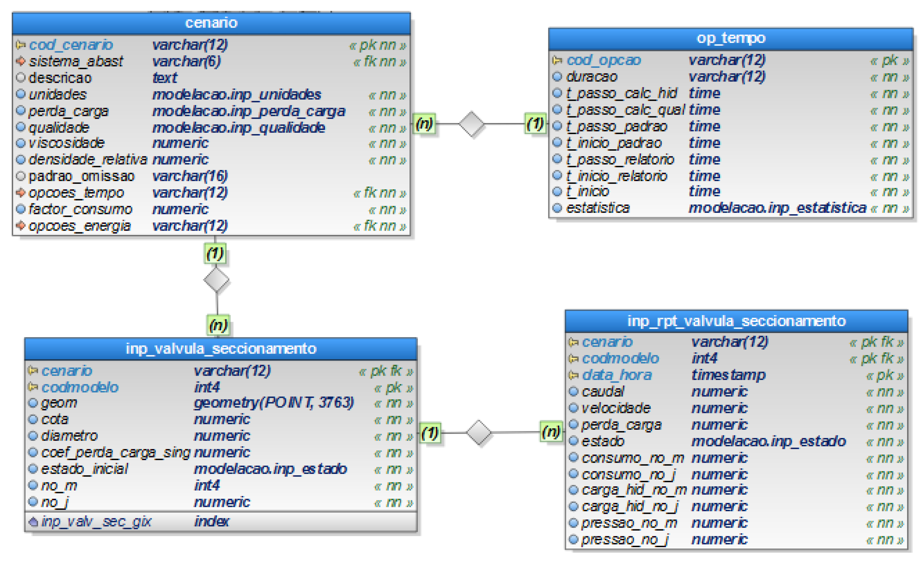924x562 pixels.
Task: Click the diamond below the cenario table
Action: (216, 280)
